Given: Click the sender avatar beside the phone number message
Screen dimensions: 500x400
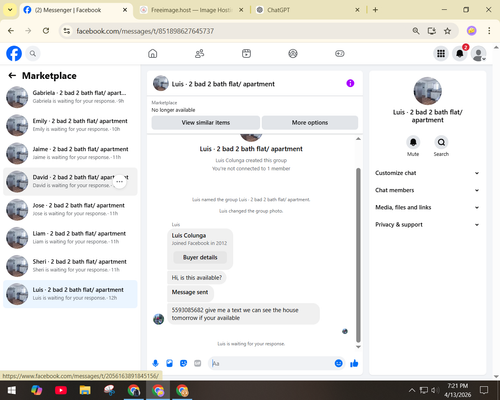Looking at the screenshot, I should tap(158, 319).
